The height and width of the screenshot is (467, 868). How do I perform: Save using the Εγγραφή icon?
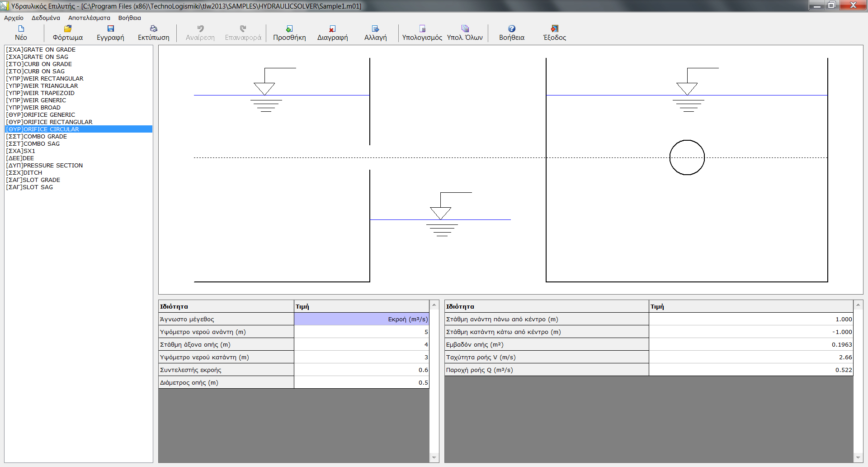[110, 29]
